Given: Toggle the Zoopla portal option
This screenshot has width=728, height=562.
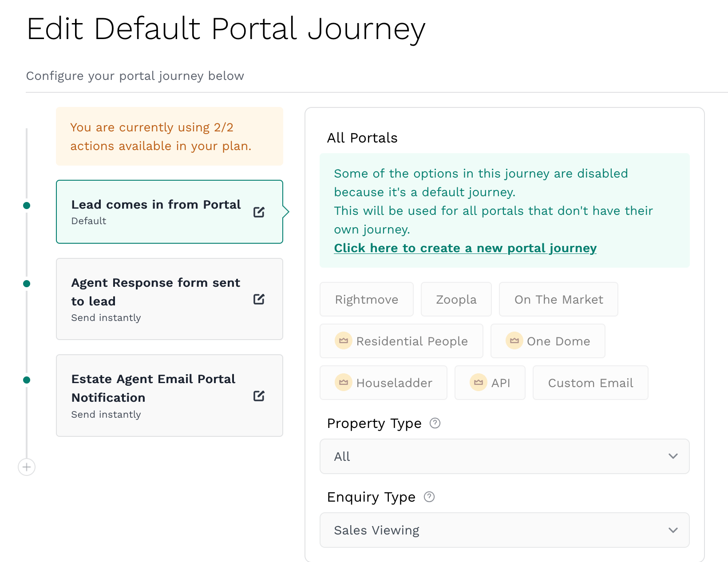Looking at the screenshot, I should [456, 300].
